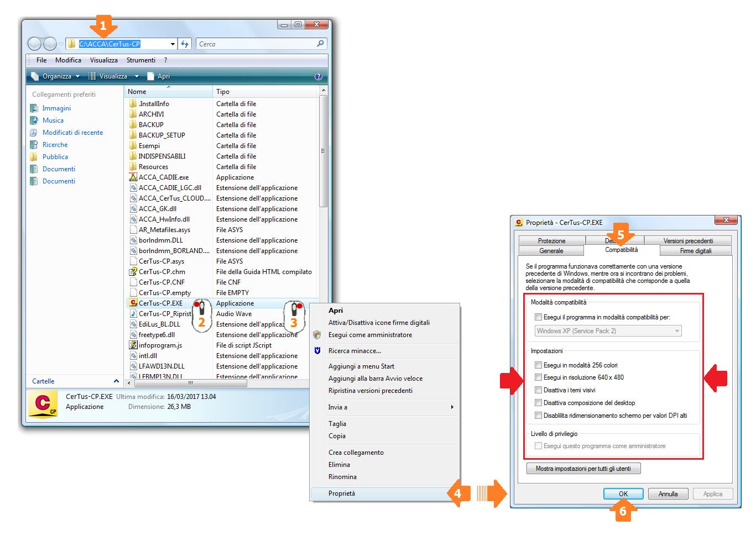Click the file list vertical scrollbar thumb
Image resolution: width=756 pixels, height=536 pixels.
pos(323,151)
